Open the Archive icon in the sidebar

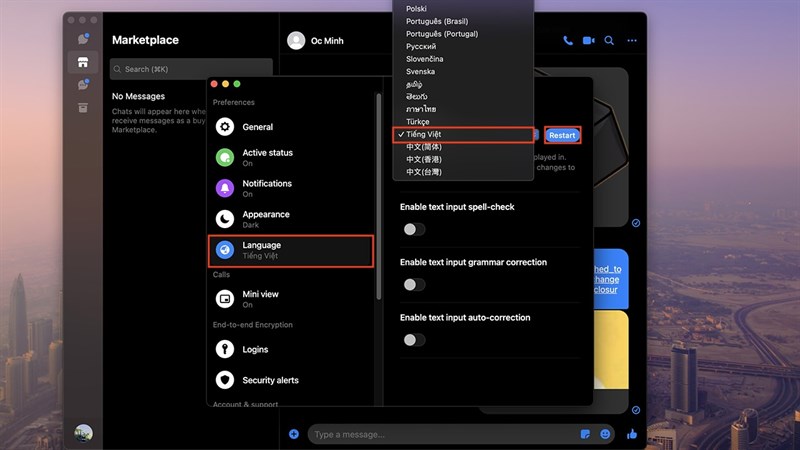[84, 107]
